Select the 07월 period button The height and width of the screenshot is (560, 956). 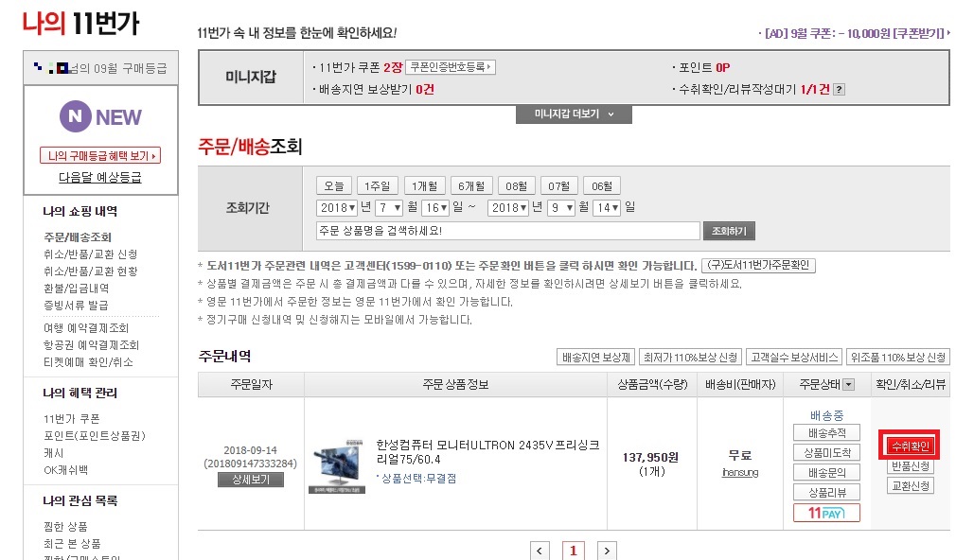(x=559, y=185)
